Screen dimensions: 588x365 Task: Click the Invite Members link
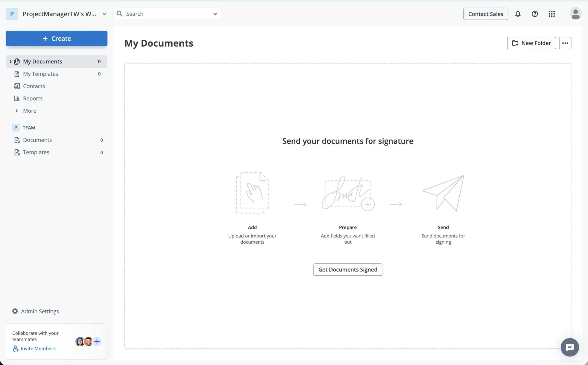(x=38, y=348)
